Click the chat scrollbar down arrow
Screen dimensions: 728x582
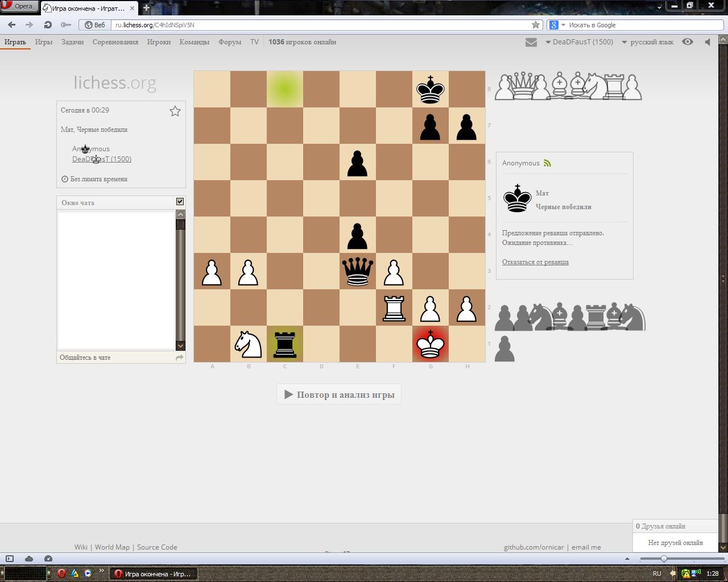coord(180,346)
